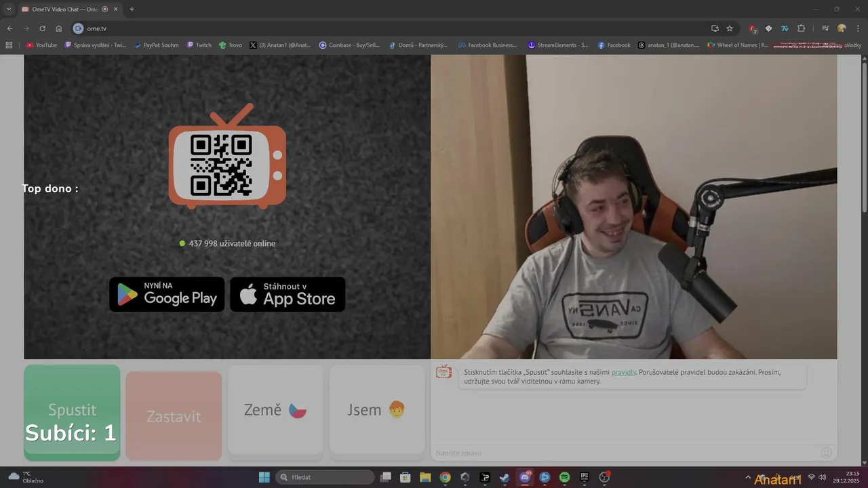This screenshot has width=868, height=488.
Task: Open a new browser tab
Action: tap(132, 9)
